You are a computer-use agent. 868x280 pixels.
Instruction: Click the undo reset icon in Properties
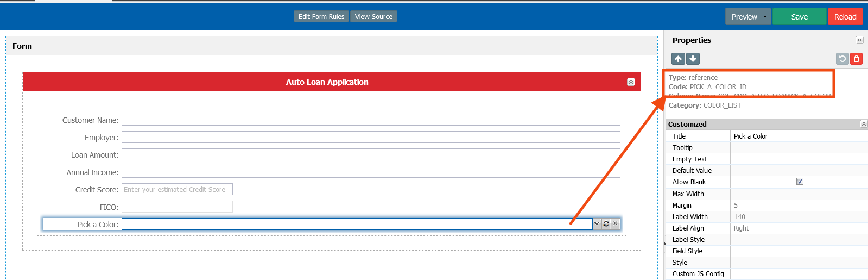tap(842, 59)
